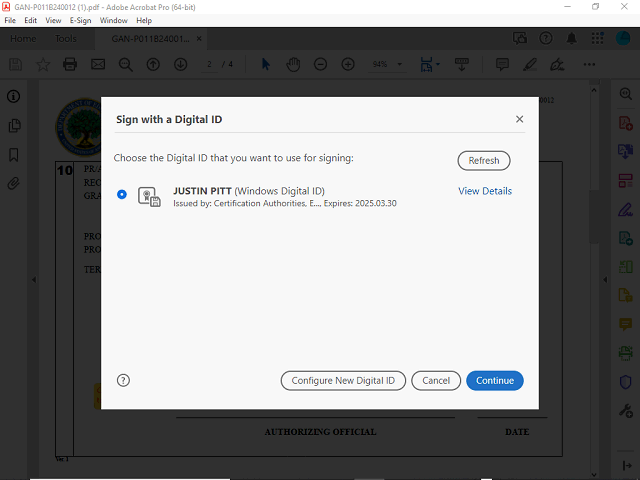Open the help icon in the dialog
Viewport: 640px width, 480px height.
[123, 380]
